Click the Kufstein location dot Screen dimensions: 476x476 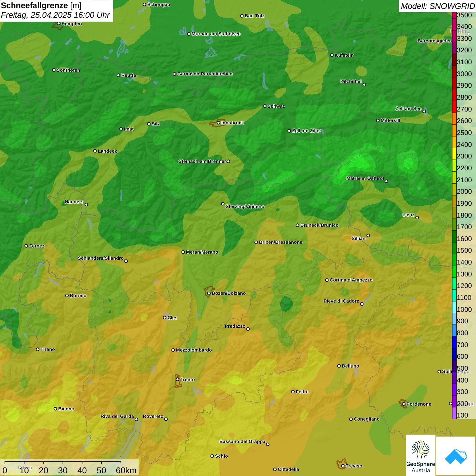click(332, 55)
